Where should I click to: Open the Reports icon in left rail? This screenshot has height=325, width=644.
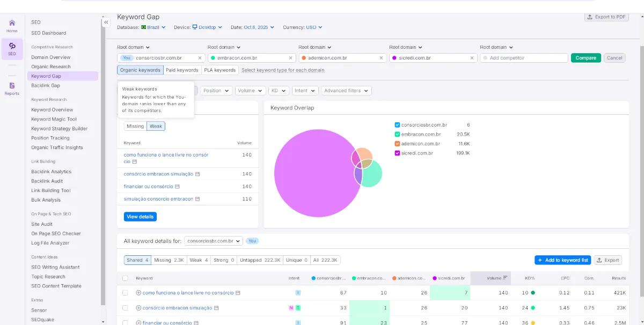click(x=12, y=86)
